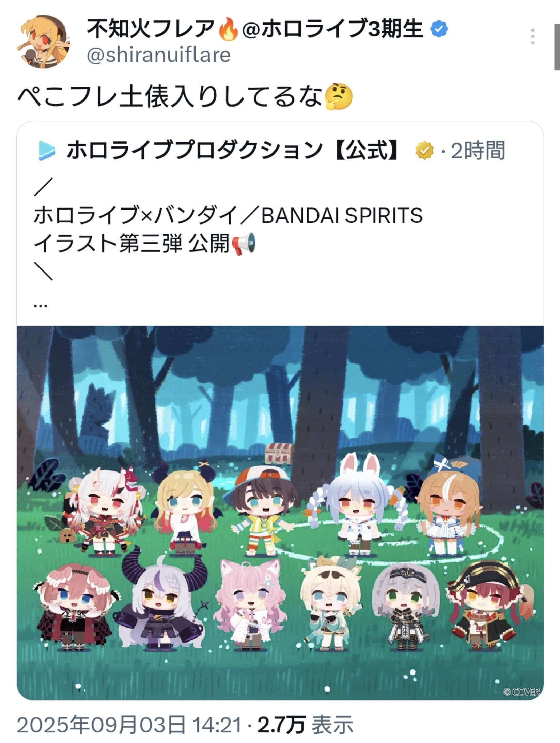Click the hololive production logo icon
Screen dimensions: 560x743
(46, 150)
